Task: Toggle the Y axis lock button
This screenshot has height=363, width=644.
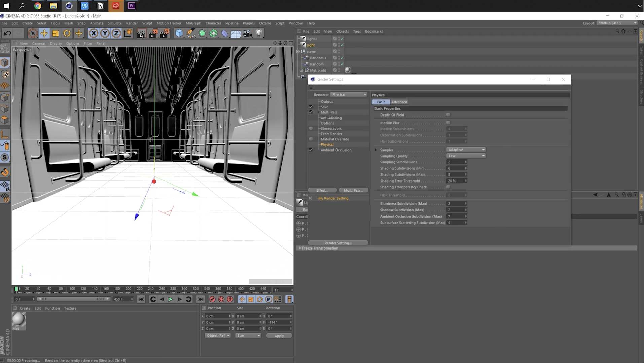Action: [105, 33]
